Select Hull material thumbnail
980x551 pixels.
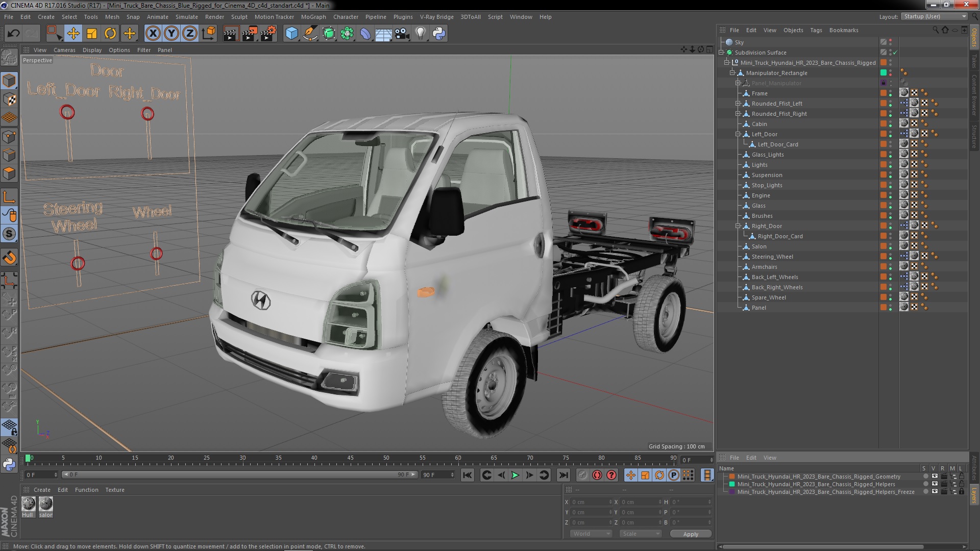coord(28,504)
